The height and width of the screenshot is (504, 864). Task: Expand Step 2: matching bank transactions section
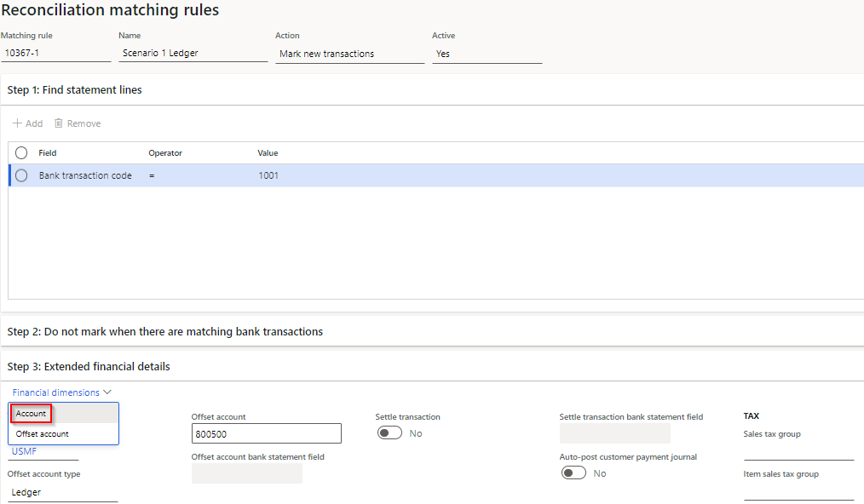tap(164, 331)
